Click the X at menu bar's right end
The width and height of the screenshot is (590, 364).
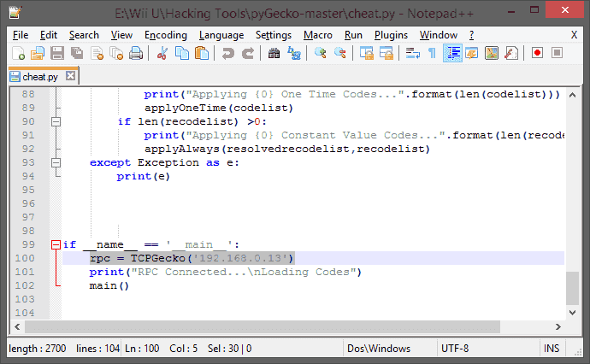574,35
